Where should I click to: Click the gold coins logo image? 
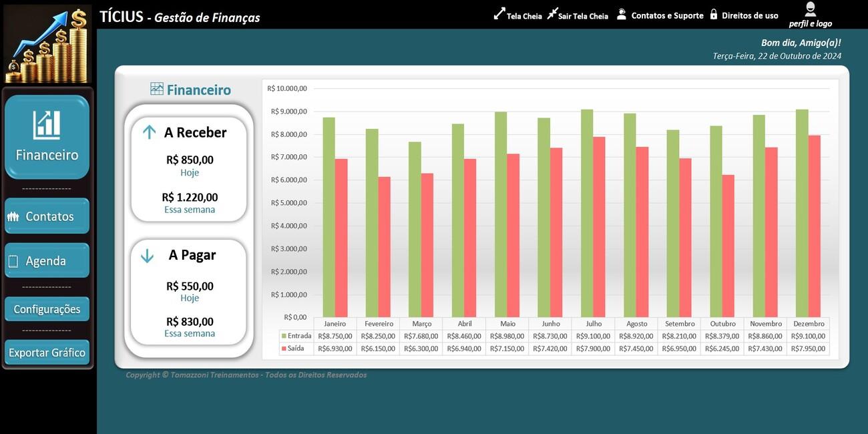click(47, 45)
